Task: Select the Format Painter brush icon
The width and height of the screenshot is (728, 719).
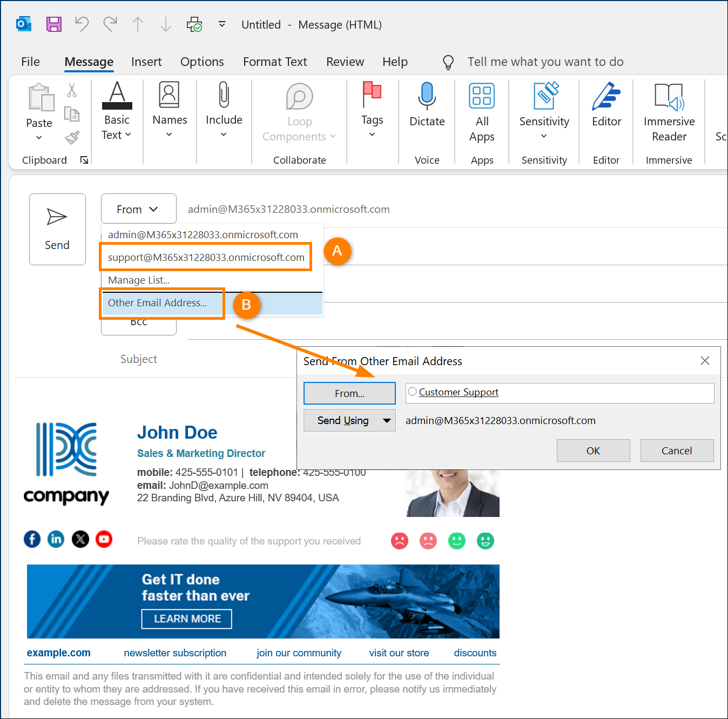Action: pyautogui.click(x=72, y=138)
